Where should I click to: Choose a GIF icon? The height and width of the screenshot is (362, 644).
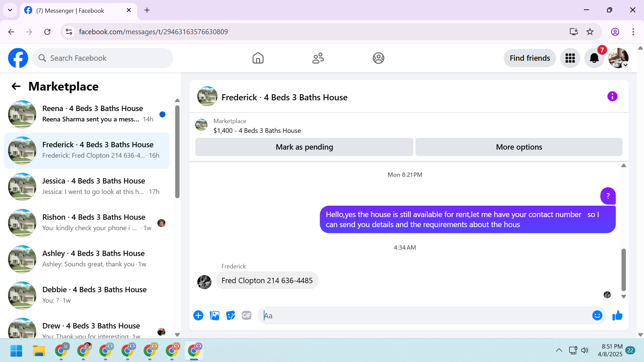[247, 315]
